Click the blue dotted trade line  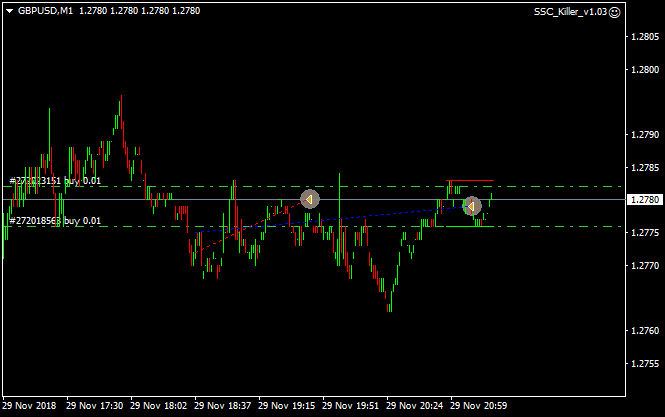coord(333,220)
